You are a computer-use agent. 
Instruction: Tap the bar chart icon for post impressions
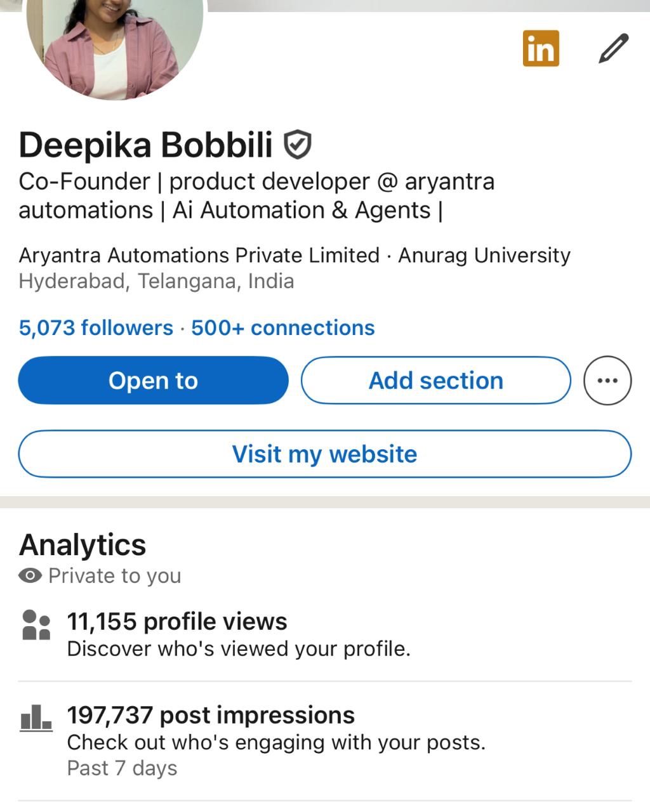point(36,718)
